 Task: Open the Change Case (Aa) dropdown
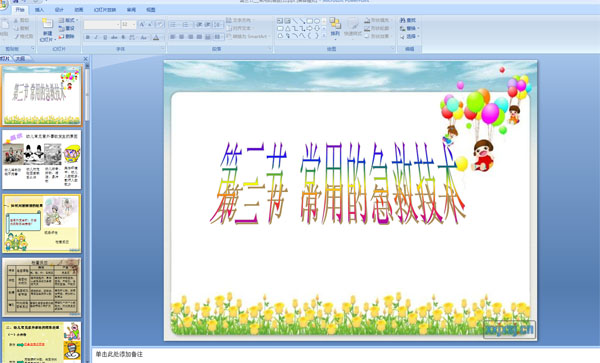click(143, 37)
